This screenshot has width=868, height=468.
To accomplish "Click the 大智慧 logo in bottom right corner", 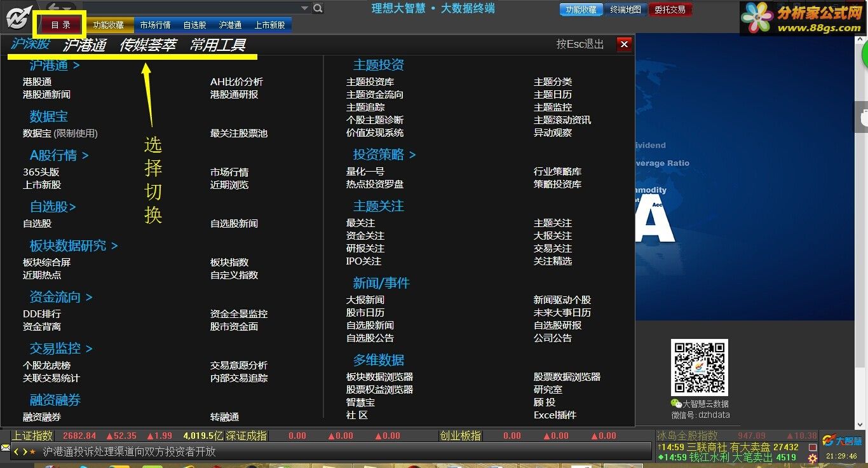I will (842, 440).
